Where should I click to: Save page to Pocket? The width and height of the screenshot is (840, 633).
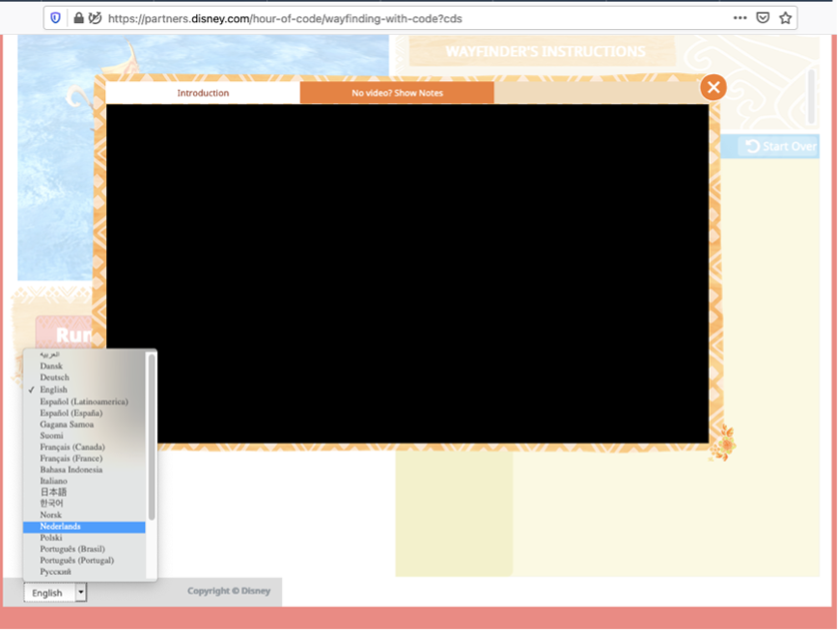pyautogui.click(x=763, y=18)
